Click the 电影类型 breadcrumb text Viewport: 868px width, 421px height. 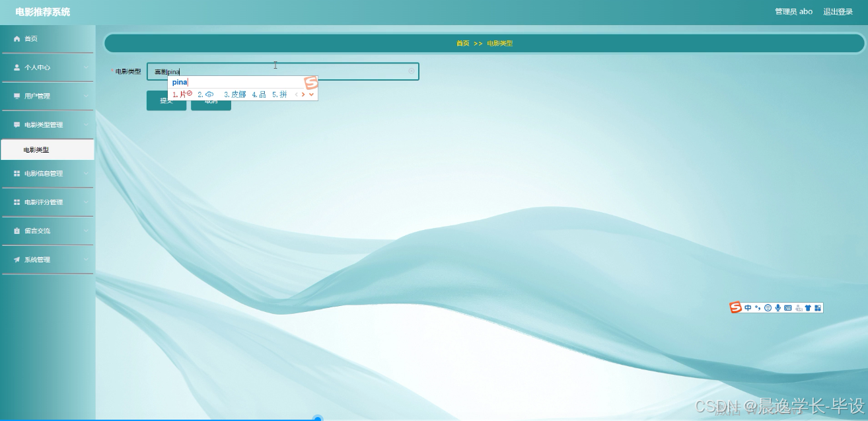tap(499, 43)
